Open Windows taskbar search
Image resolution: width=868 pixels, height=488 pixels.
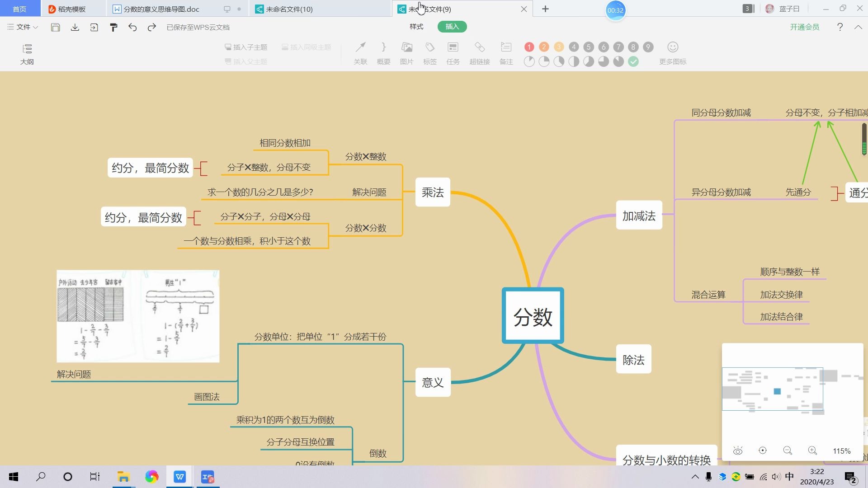pyautogui.click(x=41, y=477)
